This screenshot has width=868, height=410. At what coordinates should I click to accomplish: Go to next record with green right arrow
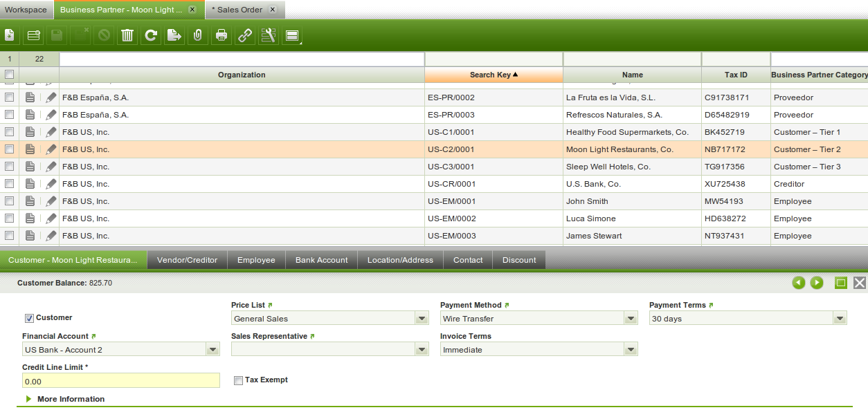[817, 283]
